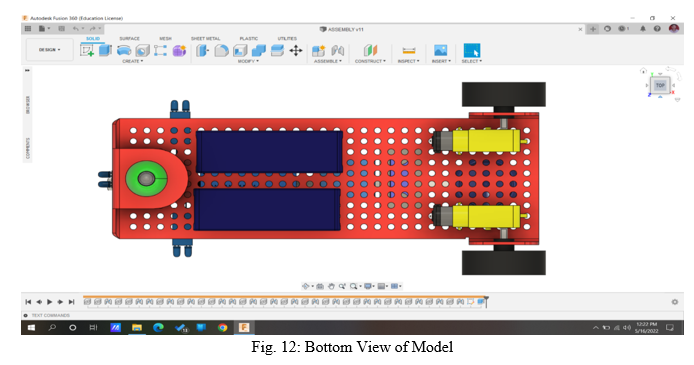Click the Select tool icon
This screenshot has height=365, width=694.
click(471, 50)
